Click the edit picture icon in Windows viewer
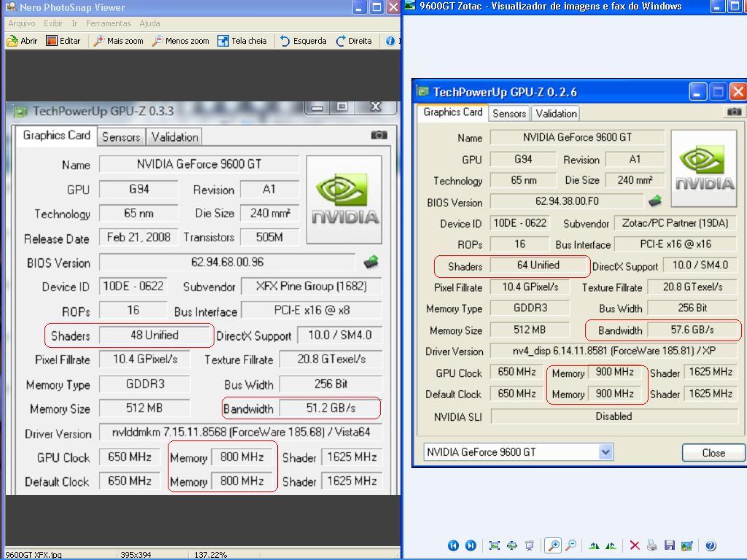The image size is (747, 560). tap(686, 545)
